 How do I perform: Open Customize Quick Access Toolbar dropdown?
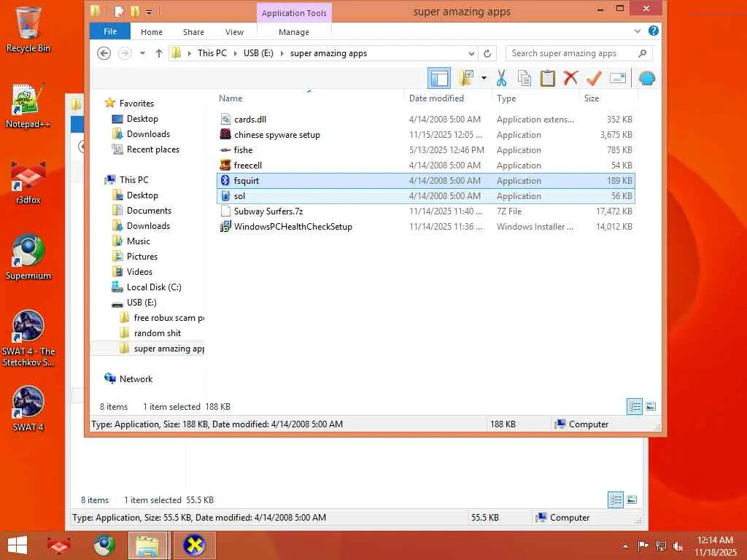(x=149, y=12)
